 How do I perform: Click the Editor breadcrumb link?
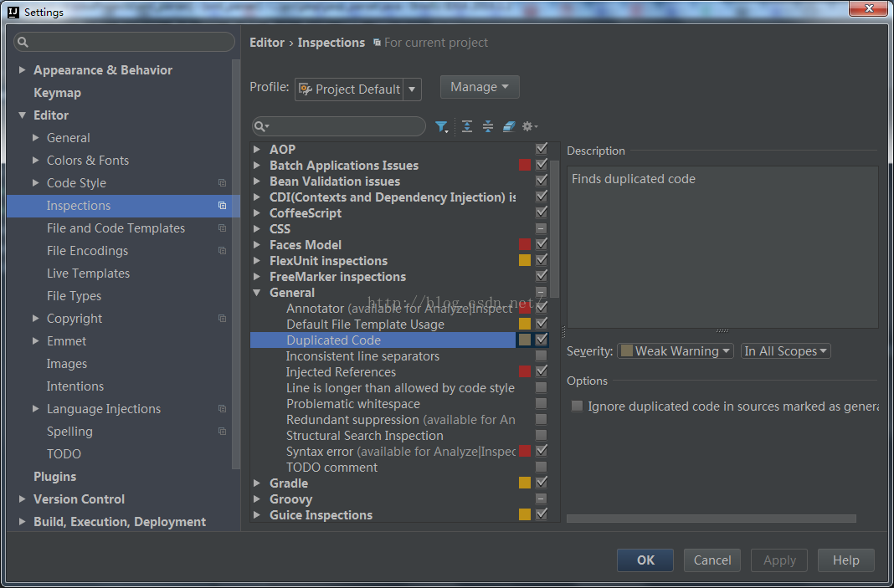[x=267, y=43]
